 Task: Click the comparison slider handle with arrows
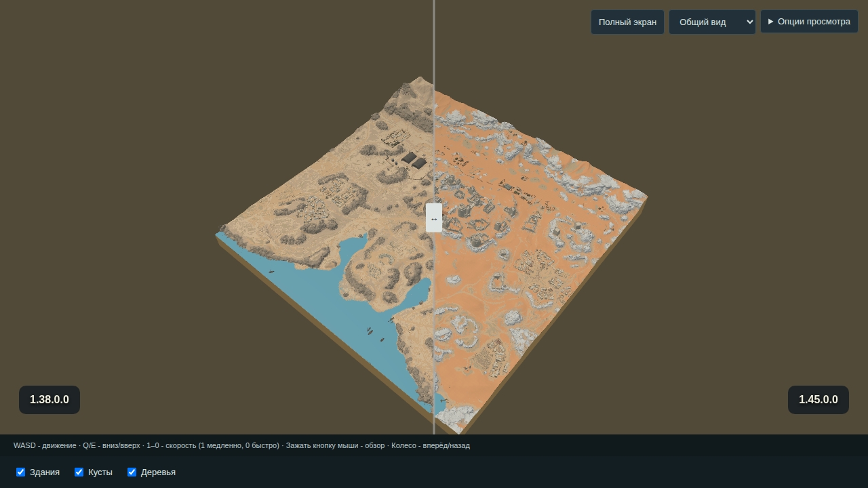(434, 218)
